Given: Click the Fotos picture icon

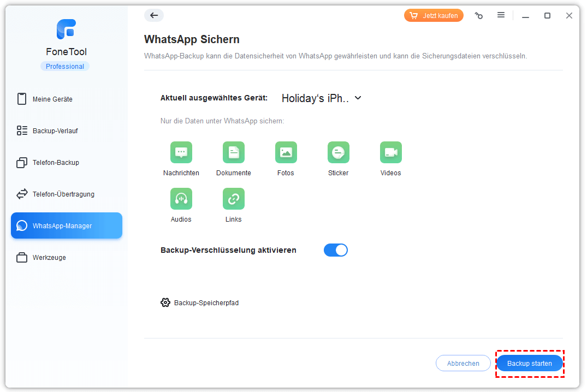Looking at the screenshot, I should click(286, 153).
